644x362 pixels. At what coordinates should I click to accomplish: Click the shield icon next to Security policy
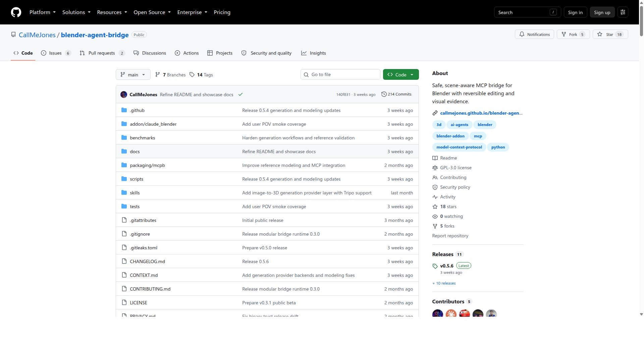click(435, 187)
